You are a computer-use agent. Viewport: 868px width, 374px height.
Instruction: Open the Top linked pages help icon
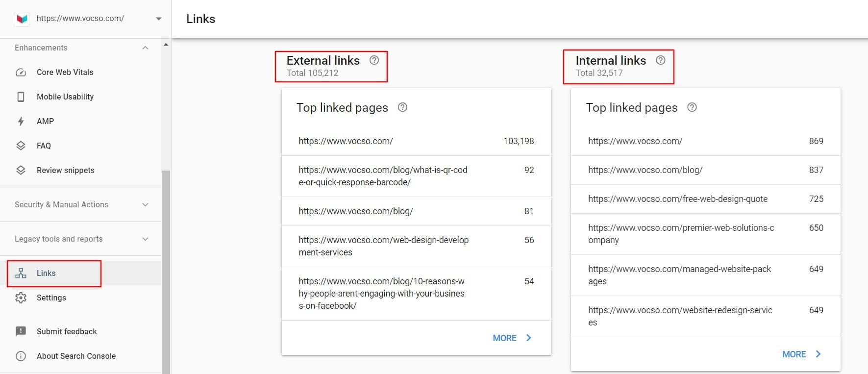point(402,107)
